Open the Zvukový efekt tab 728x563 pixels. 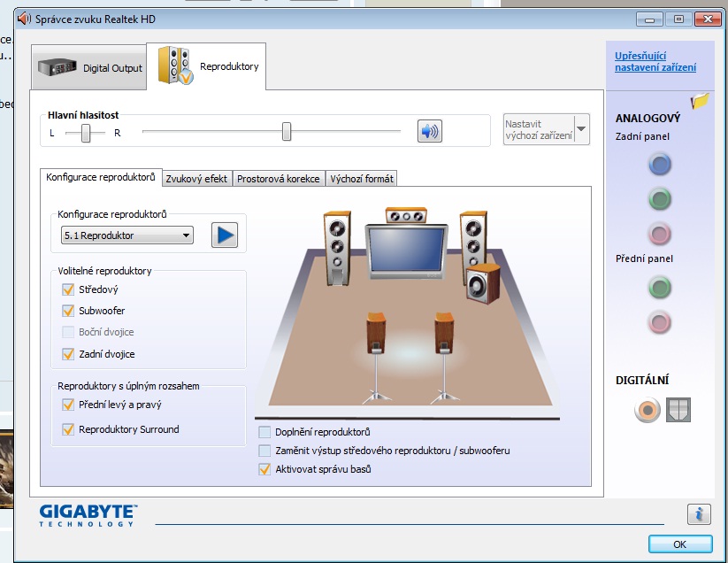point(196,179)
